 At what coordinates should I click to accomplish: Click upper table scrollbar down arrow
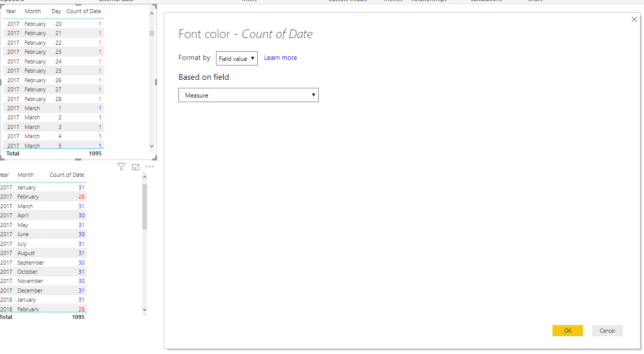click(151, 146)
